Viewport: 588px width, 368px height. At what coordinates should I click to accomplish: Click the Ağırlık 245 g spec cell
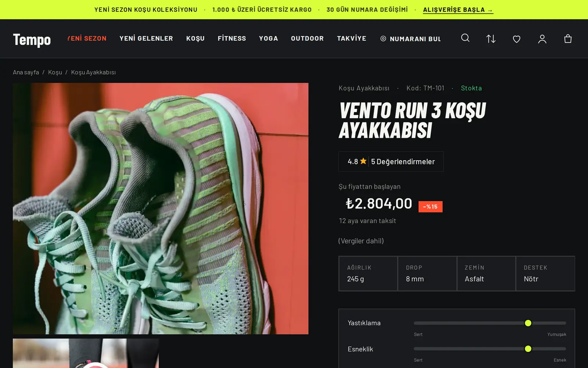click(368, 274)
